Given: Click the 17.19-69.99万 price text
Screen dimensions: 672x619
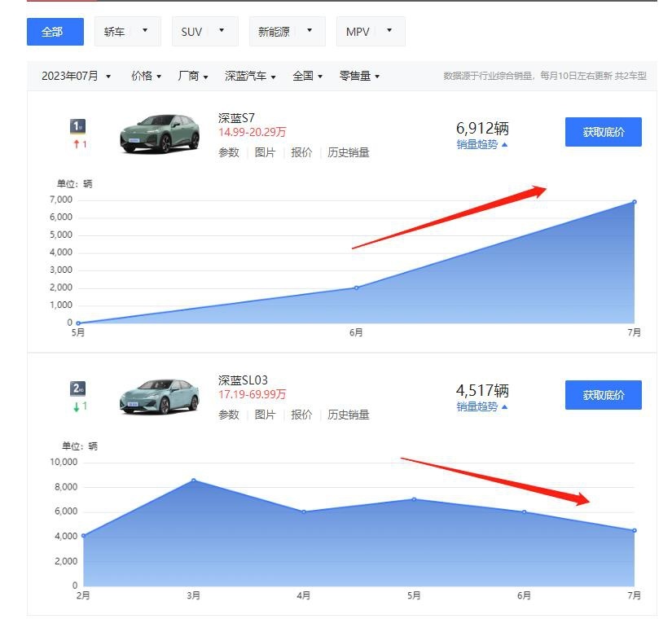Looking at the screenshot, I should 252,394.
